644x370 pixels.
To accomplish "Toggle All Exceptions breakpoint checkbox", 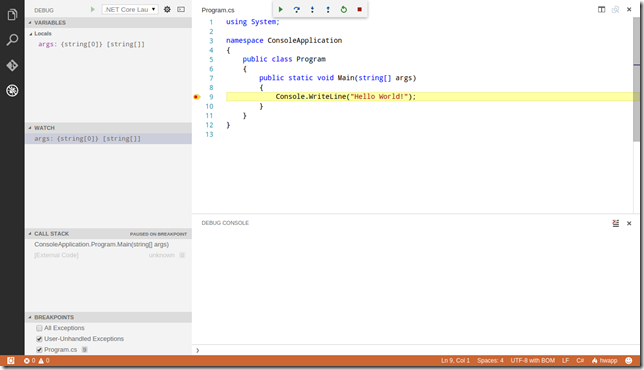I will point(39,328).
